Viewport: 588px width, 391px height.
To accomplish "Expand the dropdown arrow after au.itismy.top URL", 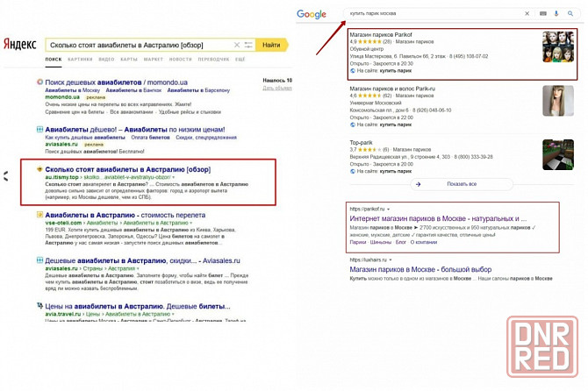I will tap(173, 177).
